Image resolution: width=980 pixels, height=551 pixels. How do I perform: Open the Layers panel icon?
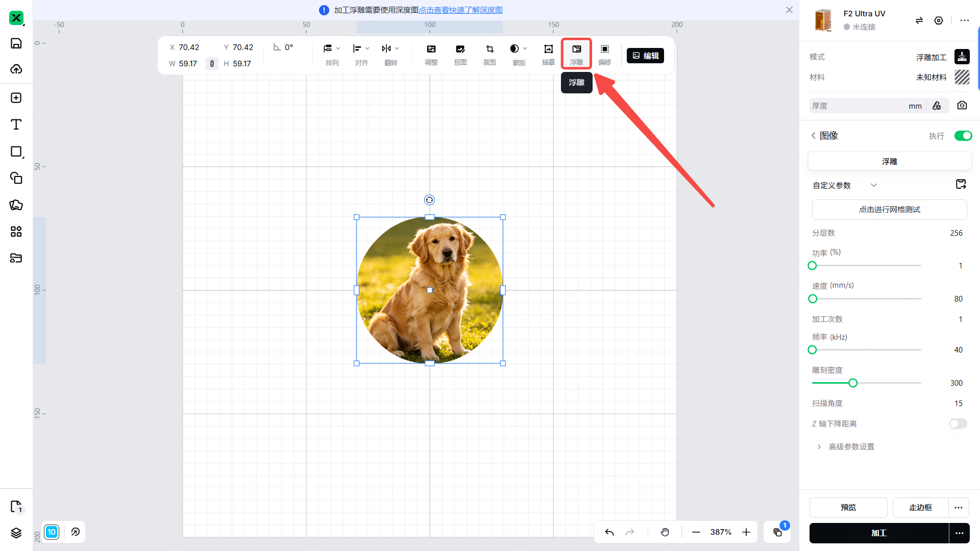tap(16, 533)
